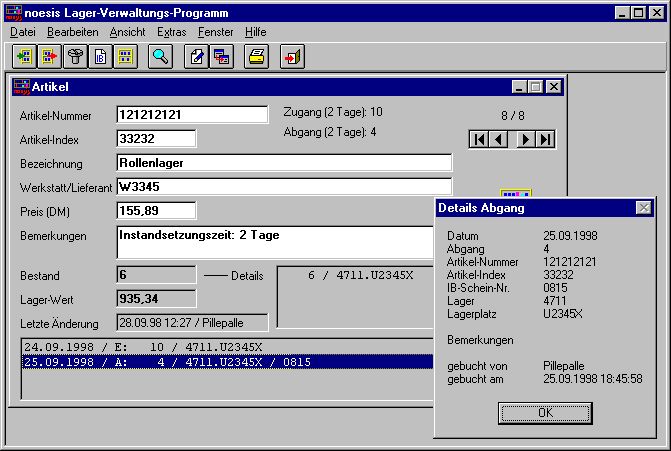Open the Hilfe menu
Image resolution: width=671 pixels, height=451 pixels.
pyautogui.click(x=255, y=32)
